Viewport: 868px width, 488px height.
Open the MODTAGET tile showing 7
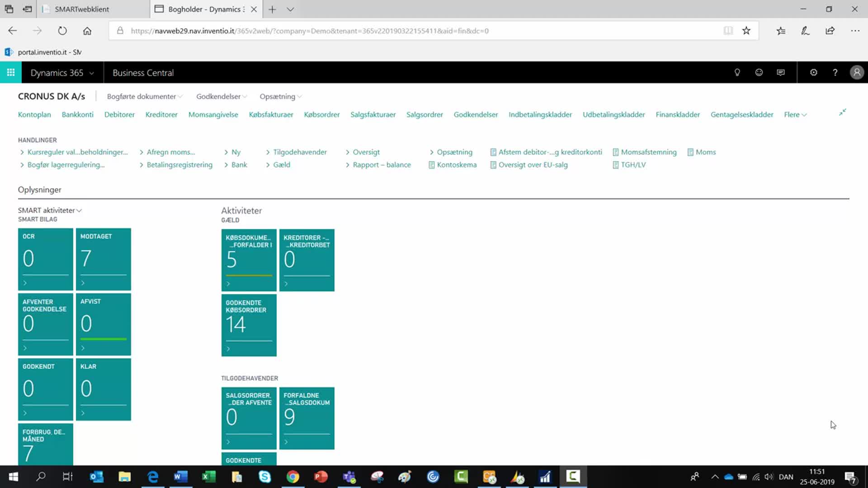tap(104, 259)
